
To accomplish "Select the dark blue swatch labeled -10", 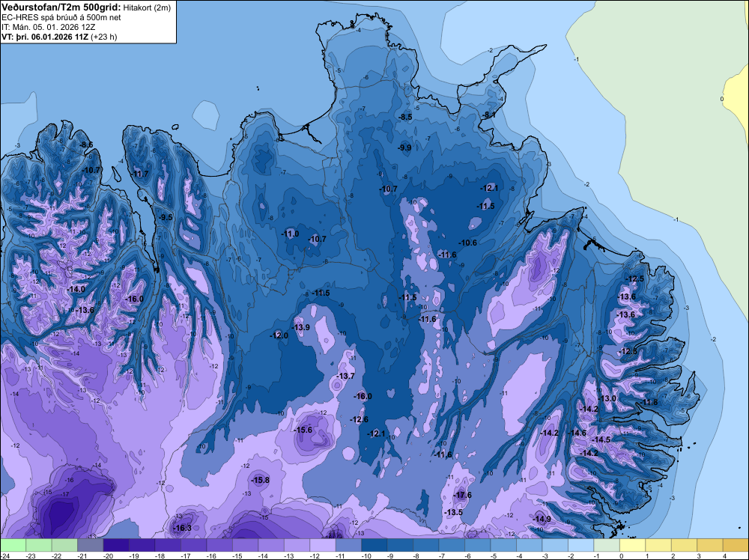I will tap(374, 545).
